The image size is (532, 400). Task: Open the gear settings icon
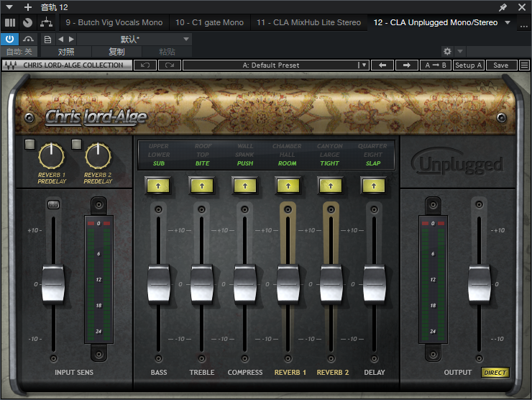[447, 51]
